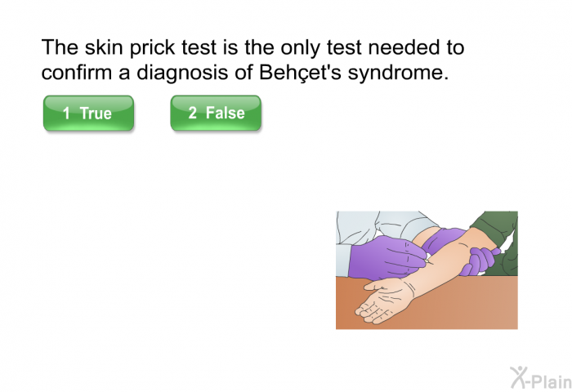The height and width of the screenshot is (392, 572).
Task: Open the skin prick test illustration
Action: point(427,270)
